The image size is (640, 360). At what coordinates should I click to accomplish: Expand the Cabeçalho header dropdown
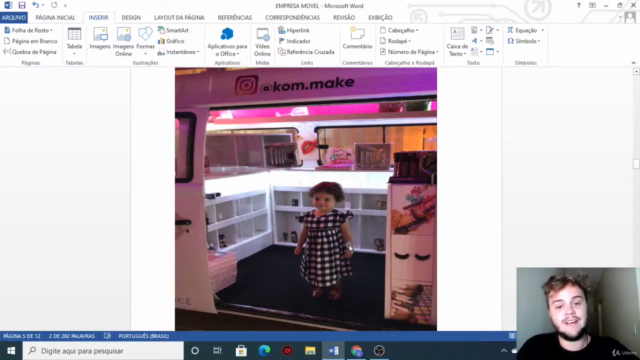coord(399,30)
